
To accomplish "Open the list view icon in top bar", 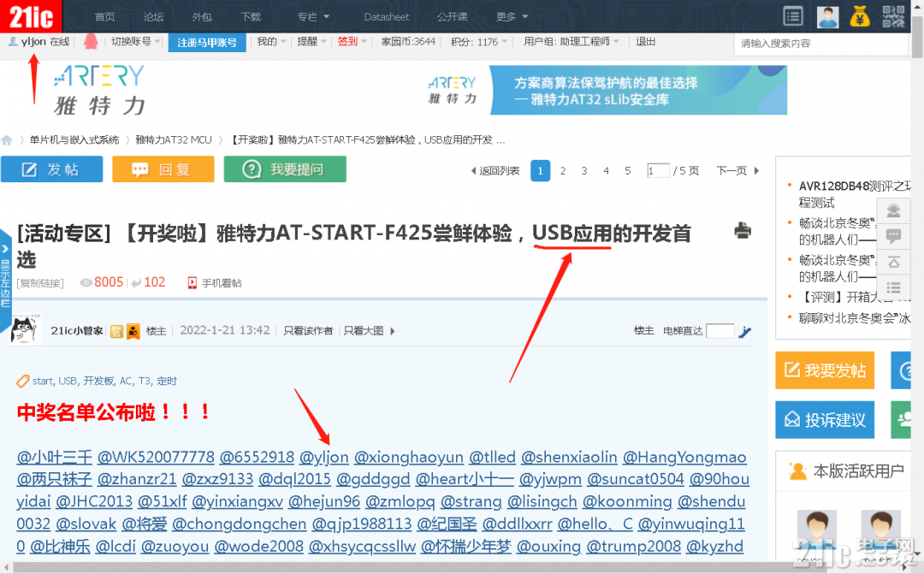I will (793, 16).
